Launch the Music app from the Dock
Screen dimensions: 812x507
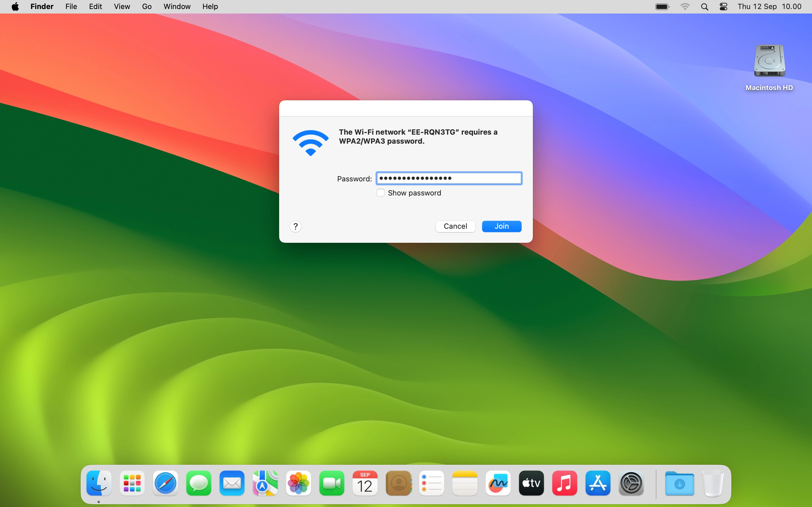(564, 483)
